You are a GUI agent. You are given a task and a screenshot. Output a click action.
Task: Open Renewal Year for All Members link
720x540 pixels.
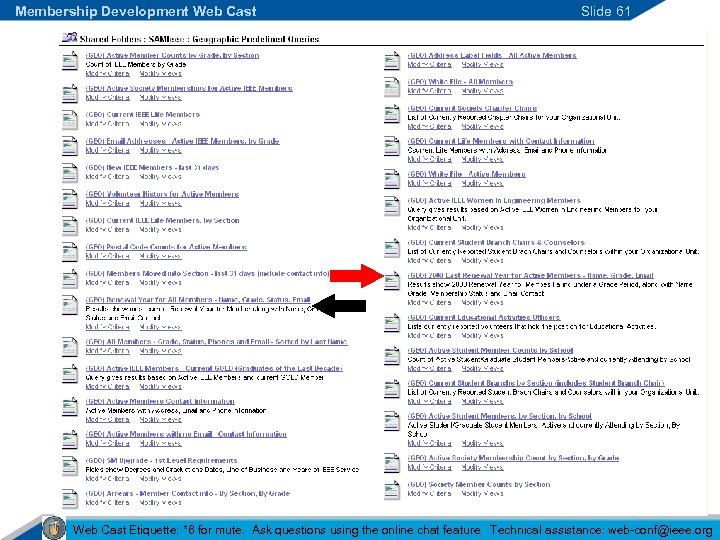(x=198, y=300)
